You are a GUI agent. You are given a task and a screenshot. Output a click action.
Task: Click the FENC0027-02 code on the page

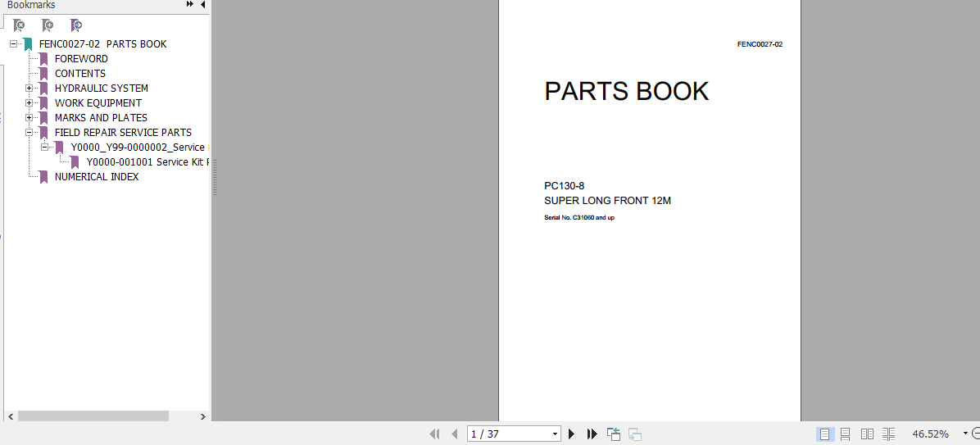[760, 44]
